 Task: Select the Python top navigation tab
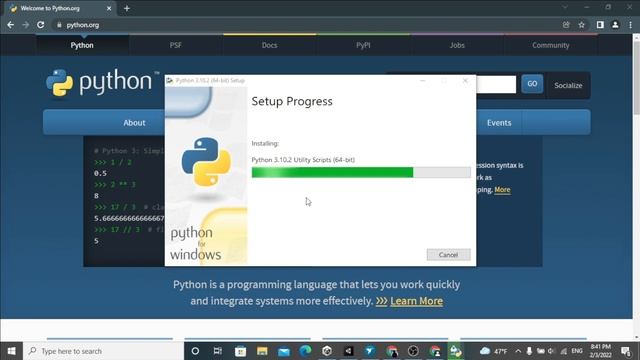pos(82,45)
